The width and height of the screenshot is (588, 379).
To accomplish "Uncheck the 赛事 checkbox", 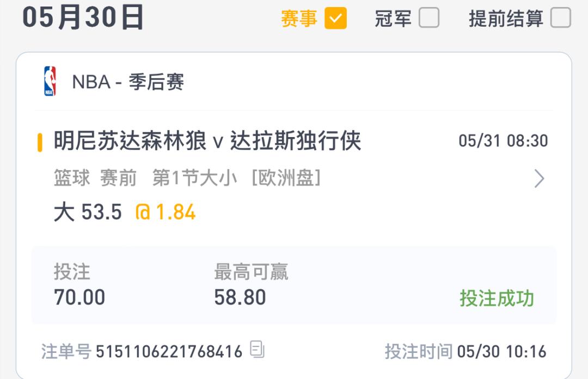I will (335, 18).
